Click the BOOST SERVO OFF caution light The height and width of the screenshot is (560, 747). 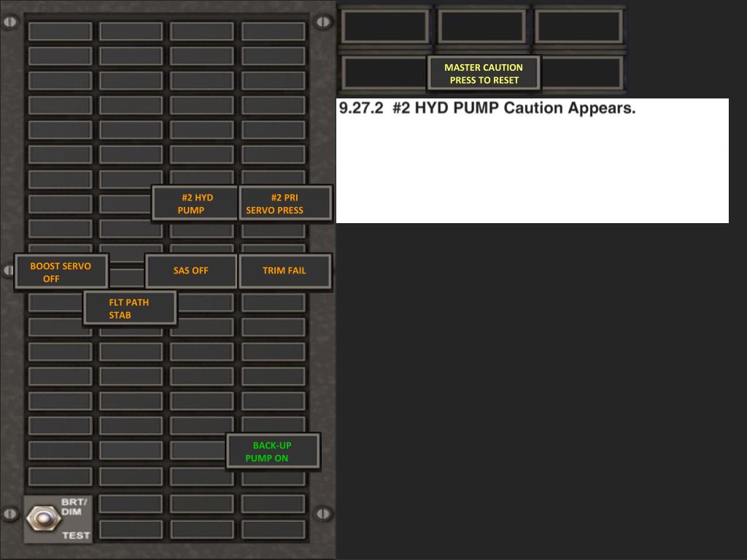pos(61,271)
